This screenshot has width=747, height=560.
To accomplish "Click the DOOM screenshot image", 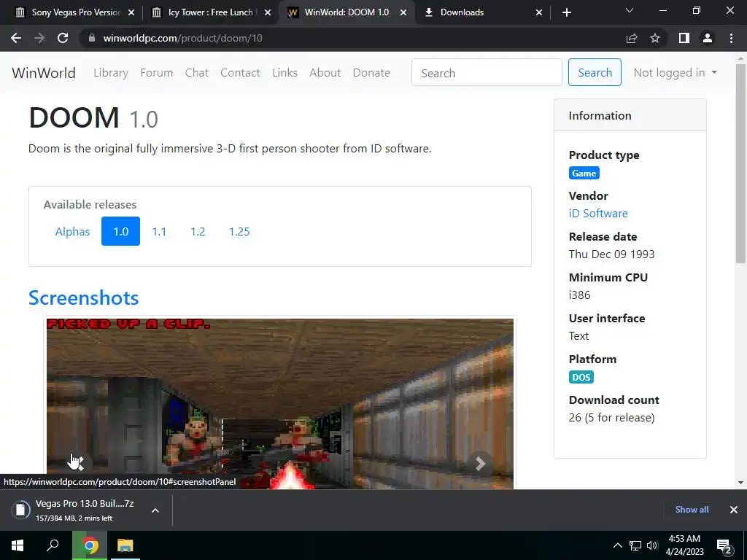I will click(x=280, y=404).
